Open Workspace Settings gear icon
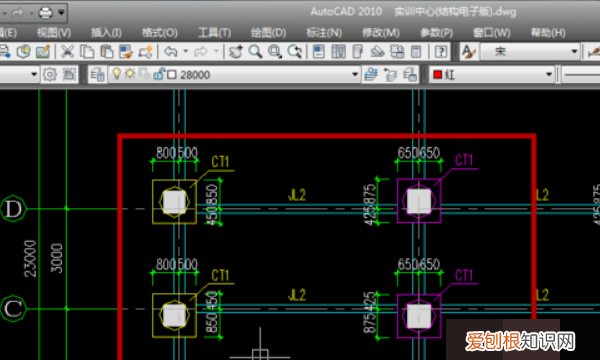 click(49, 74)
